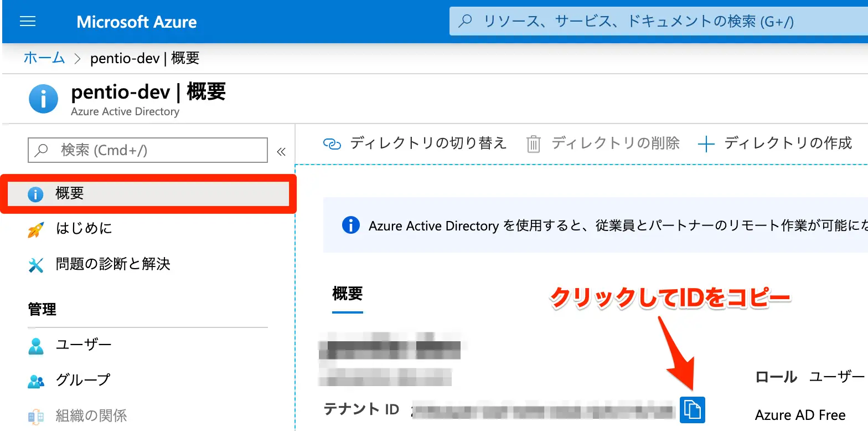Click the 組織の関係 icon in sidebar
Screen dimensions: 868x431
36,415
